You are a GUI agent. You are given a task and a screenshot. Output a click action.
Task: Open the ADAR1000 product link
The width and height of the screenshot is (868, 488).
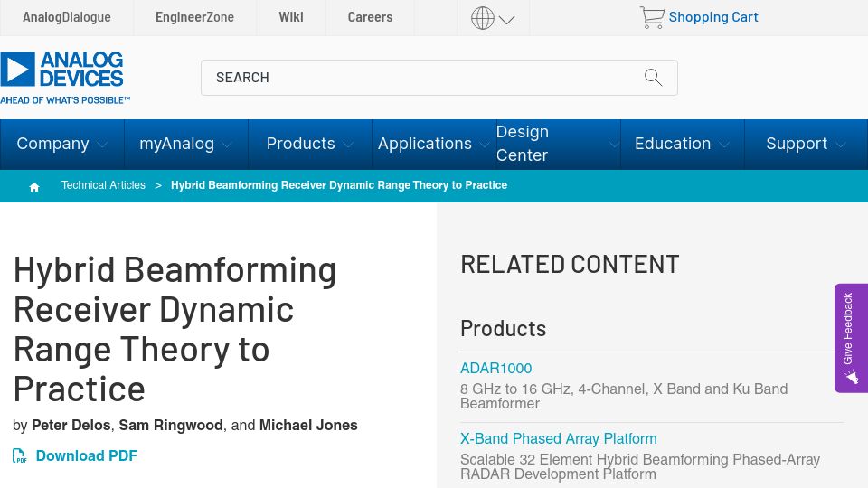pos(496,369)
